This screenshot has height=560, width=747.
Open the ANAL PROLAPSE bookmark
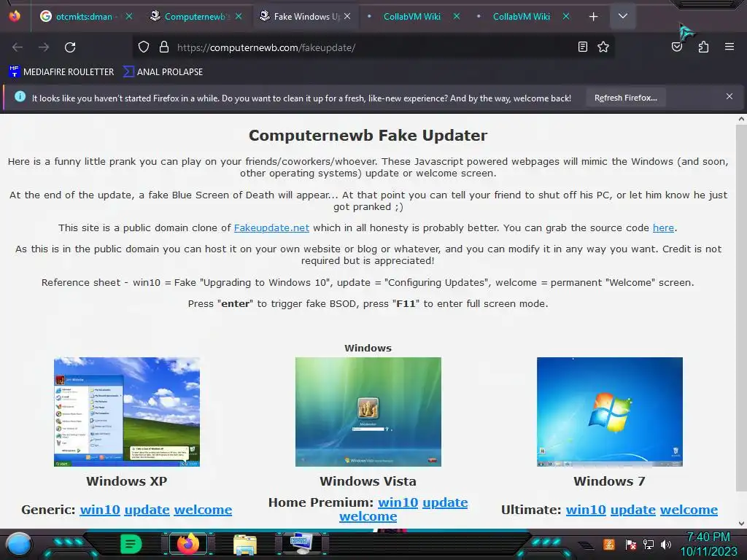tap(163, 72)
